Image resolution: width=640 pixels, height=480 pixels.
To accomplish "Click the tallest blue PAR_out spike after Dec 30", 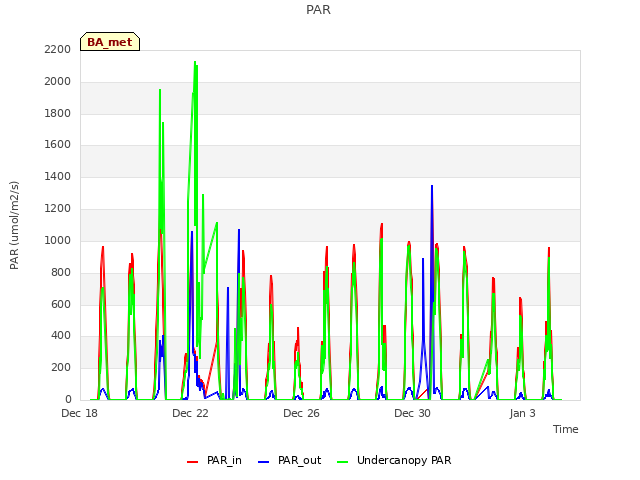I will pyautogui.click(x=432, y=187).
